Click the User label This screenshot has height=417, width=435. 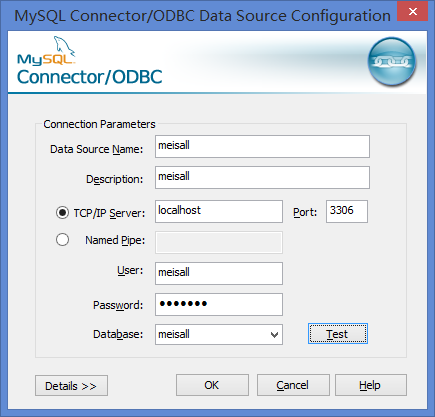click(x=130, y=270)
